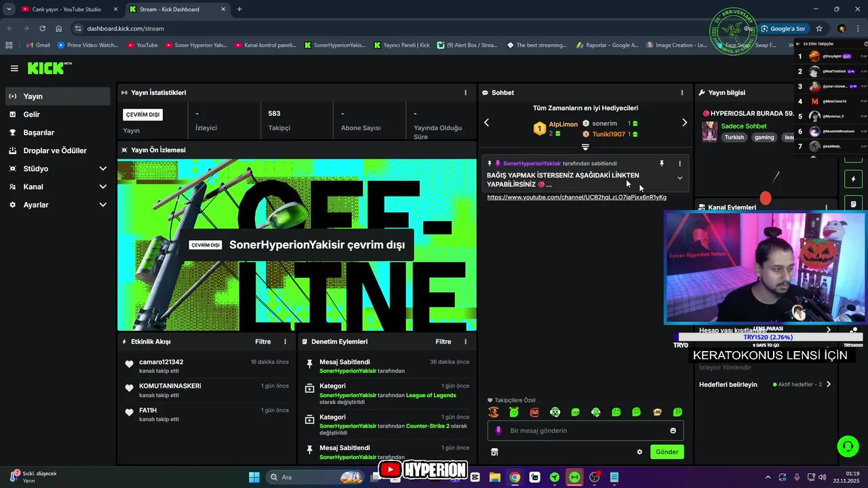Click the green Gönder button
Screen dimensions: 868x488
click(667, 452)
